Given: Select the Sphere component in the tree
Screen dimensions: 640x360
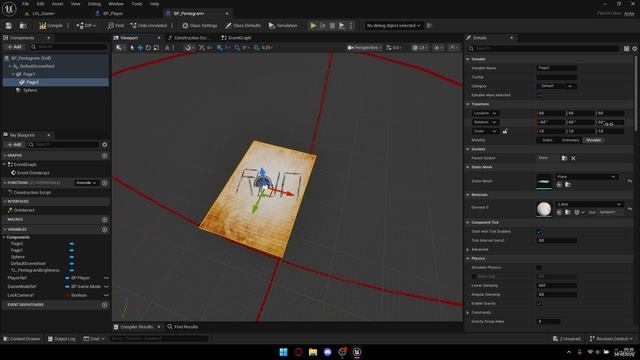Looking at the screenshot, I should pyautogui.click(x=29, y=90).
